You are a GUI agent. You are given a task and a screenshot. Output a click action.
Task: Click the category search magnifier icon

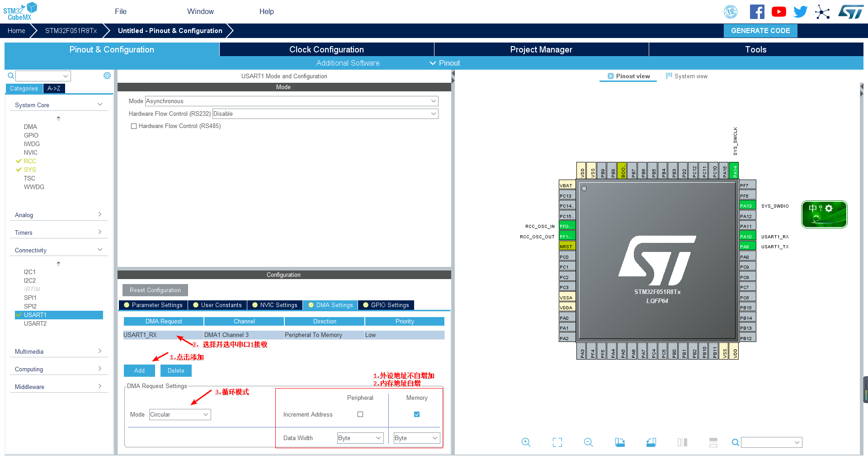tap(11, 76)
